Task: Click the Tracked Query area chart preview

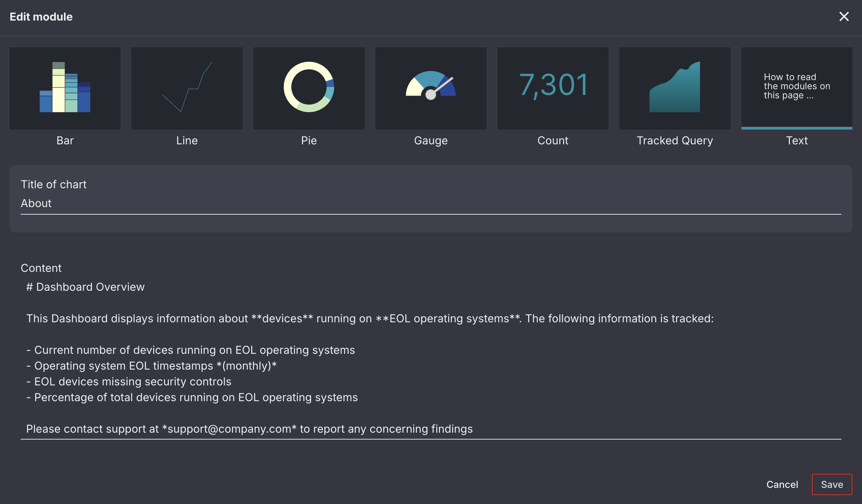Action: pos(675,88)
